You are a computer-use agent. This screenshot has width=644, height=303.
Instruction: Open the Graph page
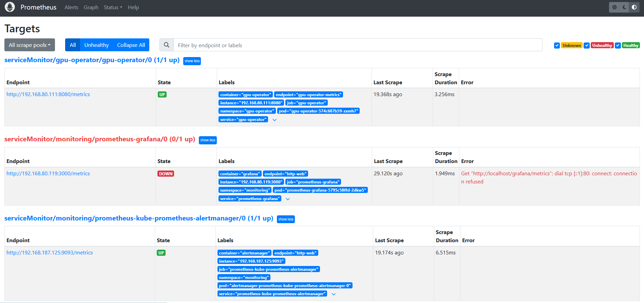click(x=91, y=7)
